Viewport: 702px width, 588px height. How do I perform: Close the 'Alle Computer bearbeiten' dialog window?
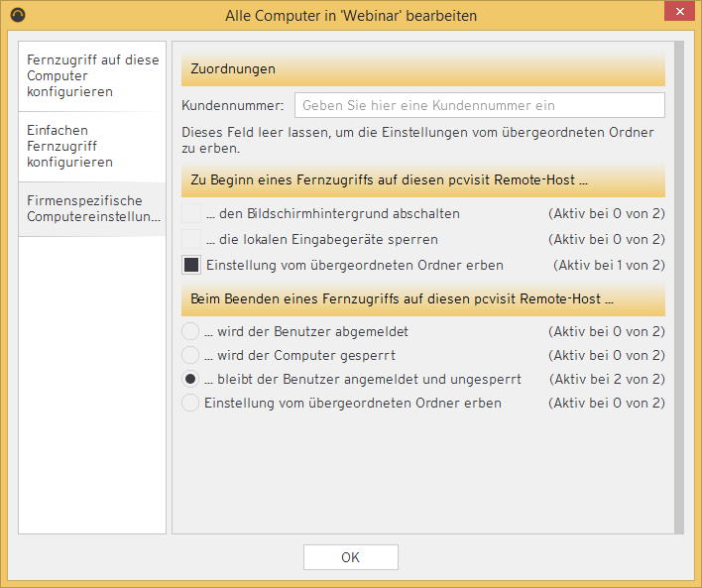(678, 14)
